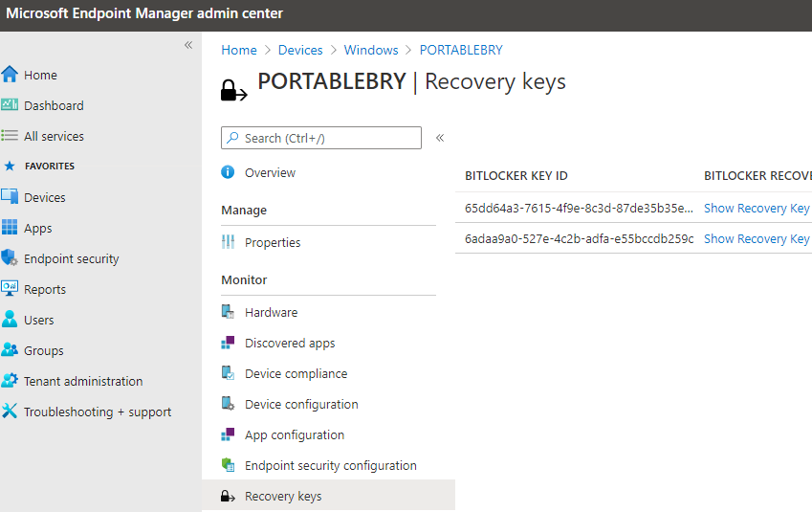Open the Apps grid icon
Viewport: 812px width, 512px height.
[x=11, y=228]
